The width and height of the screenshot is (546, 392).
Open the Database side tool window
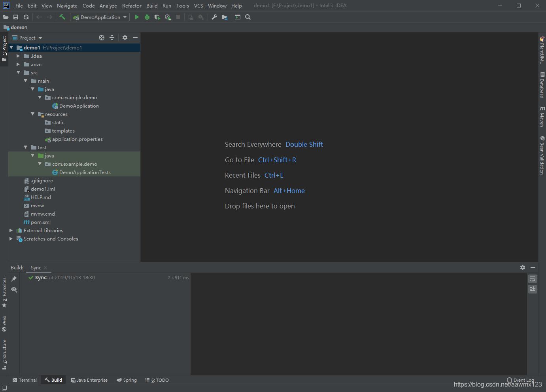tap(542, 85)
